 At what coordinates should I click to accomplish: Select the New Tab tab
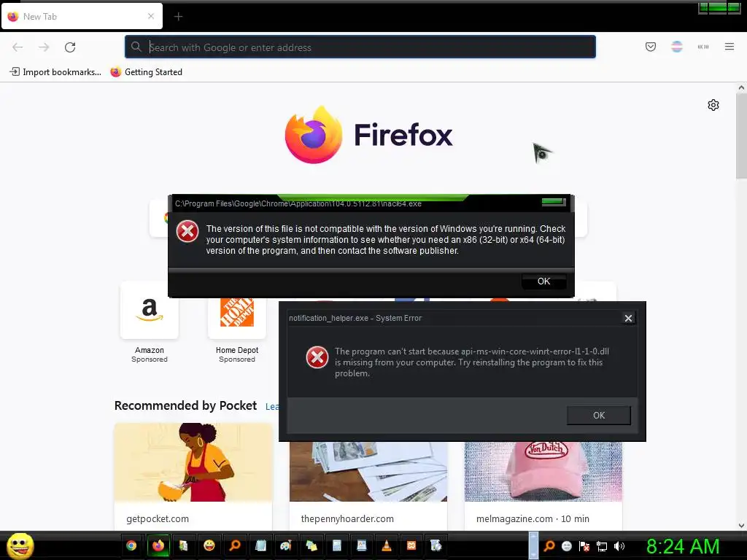click(x=82, y=16)
